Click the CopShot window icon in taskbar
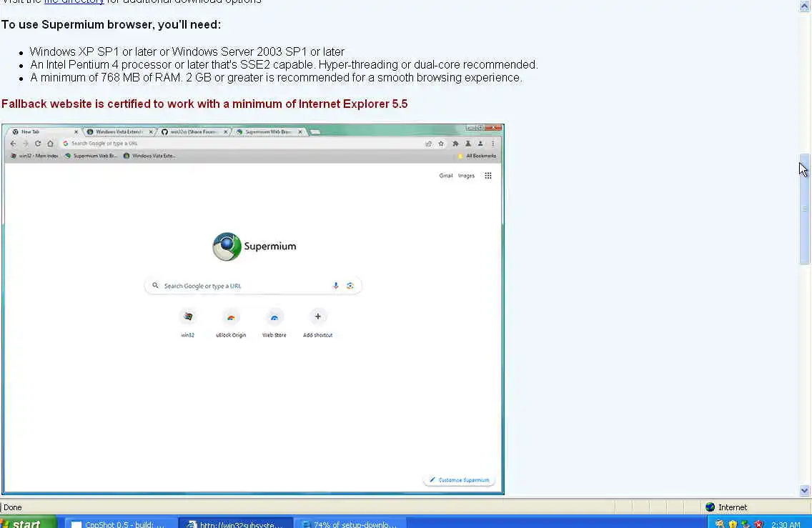 (76, 524)
